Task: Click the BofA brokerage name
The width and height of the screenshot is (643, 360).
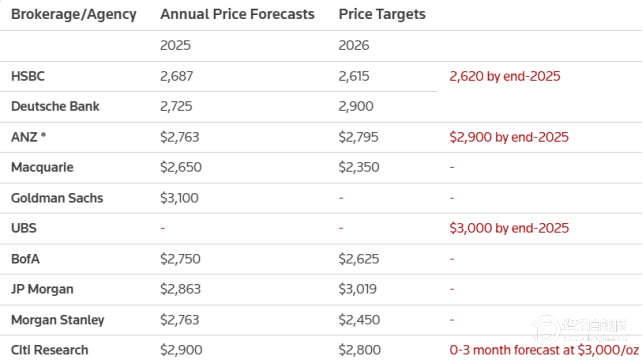Action: pos(25,259)
